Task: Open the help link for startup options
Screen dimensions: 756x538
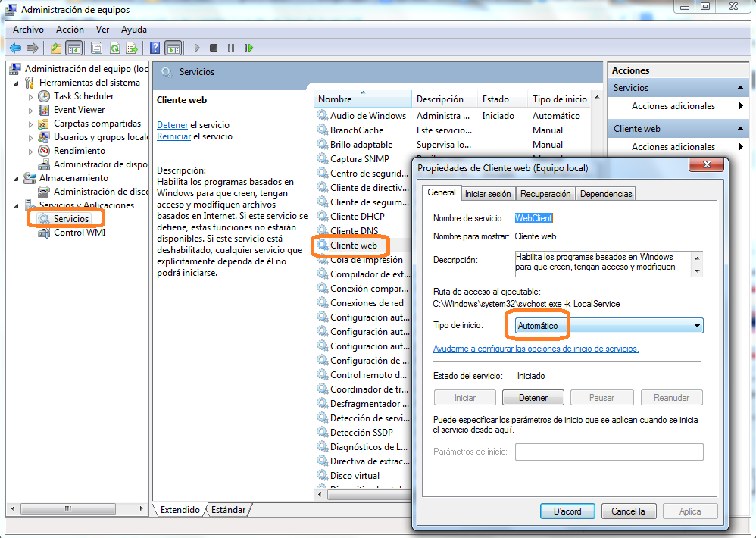Action: (x=536, y=349)
